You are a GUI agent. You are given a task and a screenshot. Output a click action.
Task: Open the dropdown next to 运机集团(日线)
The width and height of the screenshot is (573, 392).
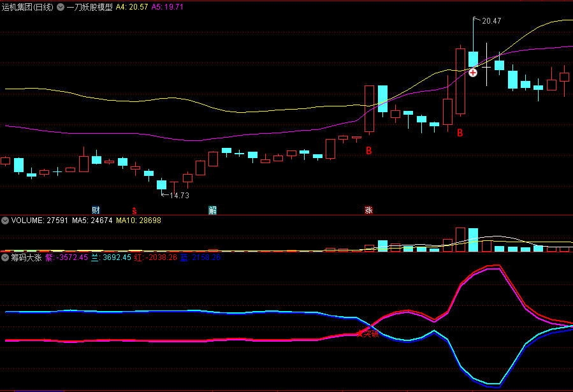click(61, 7)
